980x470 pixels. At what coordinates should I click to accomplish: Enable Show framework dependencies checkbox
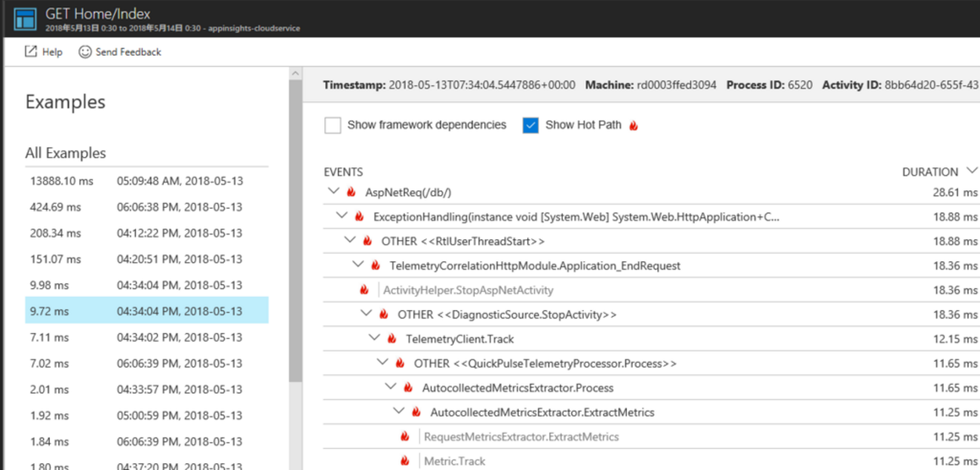click(x=333, y=125)
